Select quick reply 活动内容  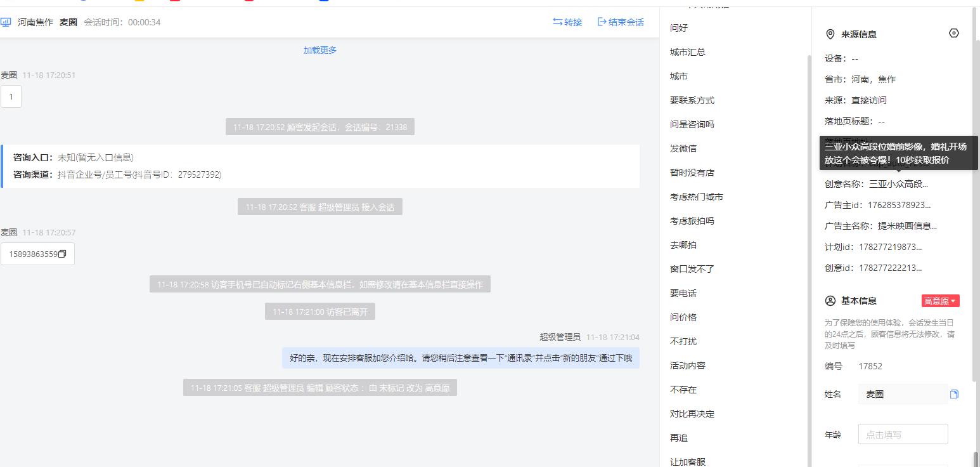click(688, 365)
